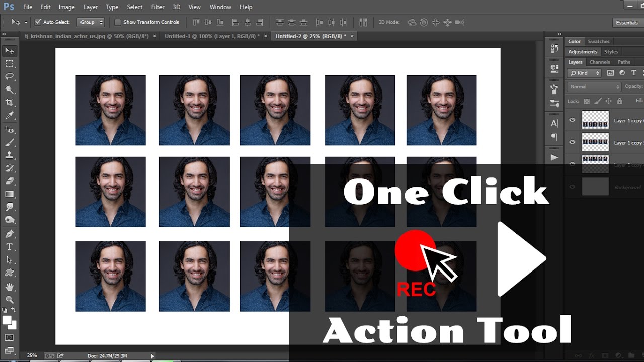Open the Character panel icon

(554, 123)
